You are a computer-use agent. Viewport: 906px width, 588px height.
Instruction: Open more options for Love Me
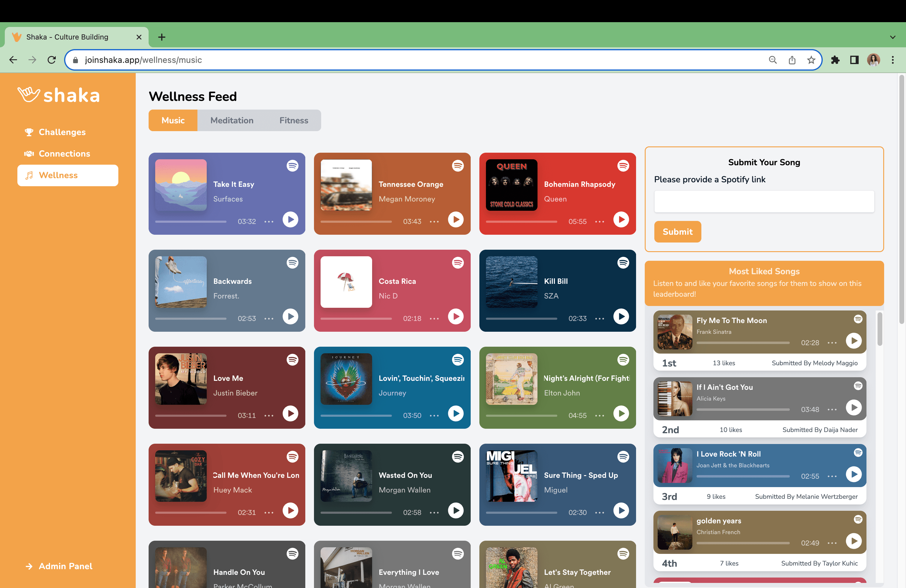(269, 416)
